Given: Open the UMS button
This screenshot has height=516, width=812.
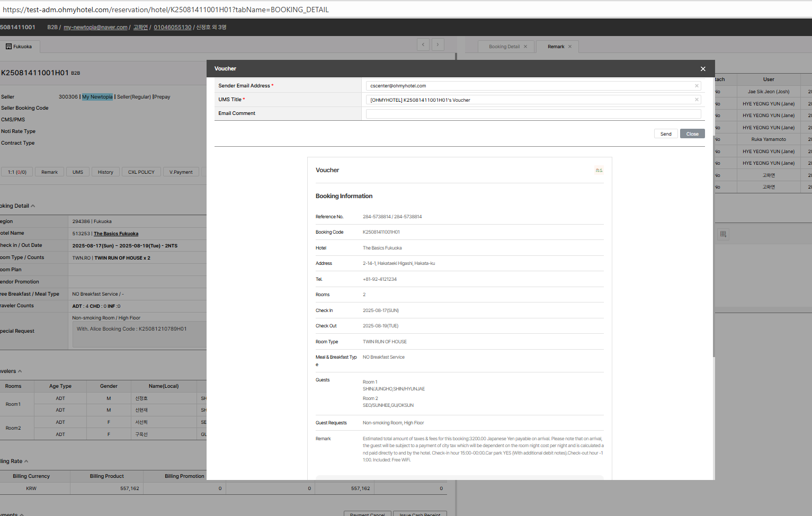Looking at the screenshot, I should 78,172.
